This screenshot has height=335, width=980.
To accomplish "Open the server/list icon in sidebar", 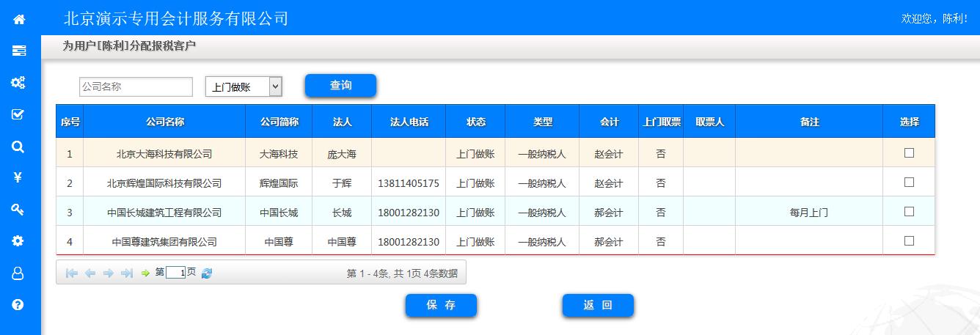I will 19,51.
